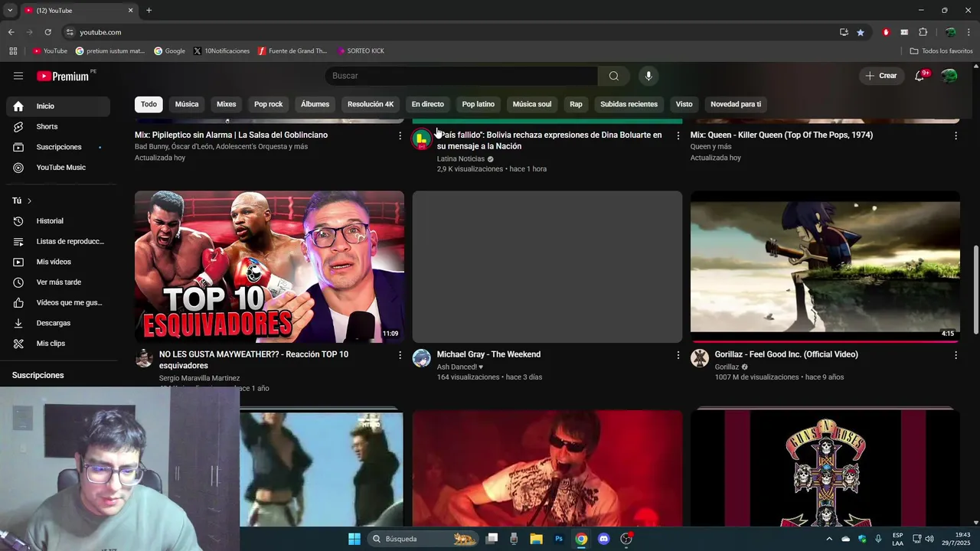980x551 pixels.
Task: Click the YouTube search field
Action: [462, 76]
